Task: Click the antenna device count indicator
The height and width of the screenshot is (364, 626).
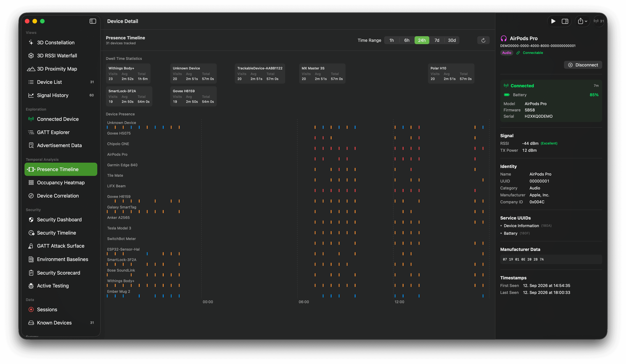Action: (x=599, y=21)
